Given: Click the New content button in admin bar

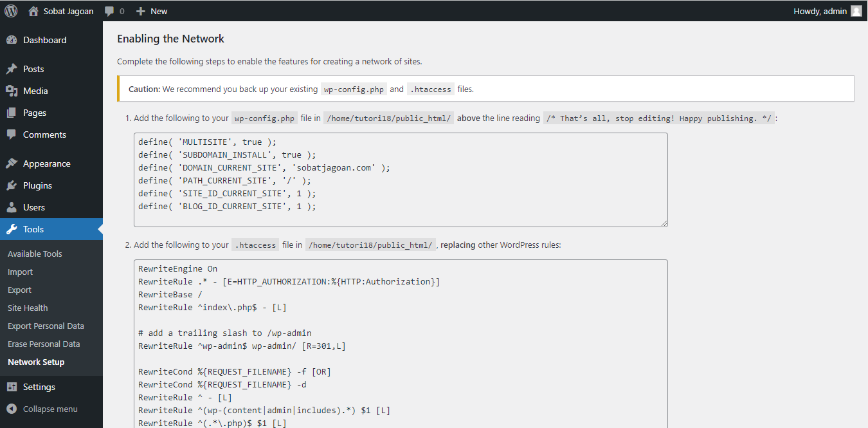Looking at the screenshot, I should click(x=152, y=11).
